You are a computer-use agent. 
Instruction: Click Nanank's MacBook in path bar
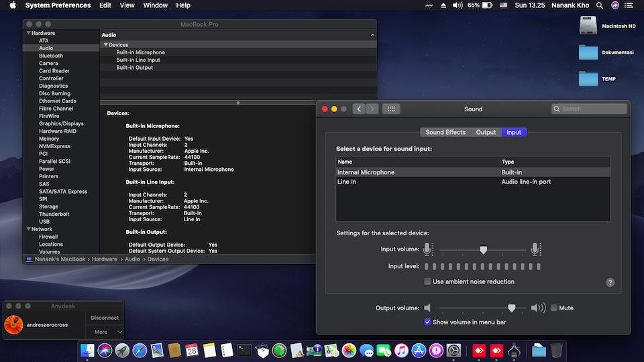click(60, 259)
